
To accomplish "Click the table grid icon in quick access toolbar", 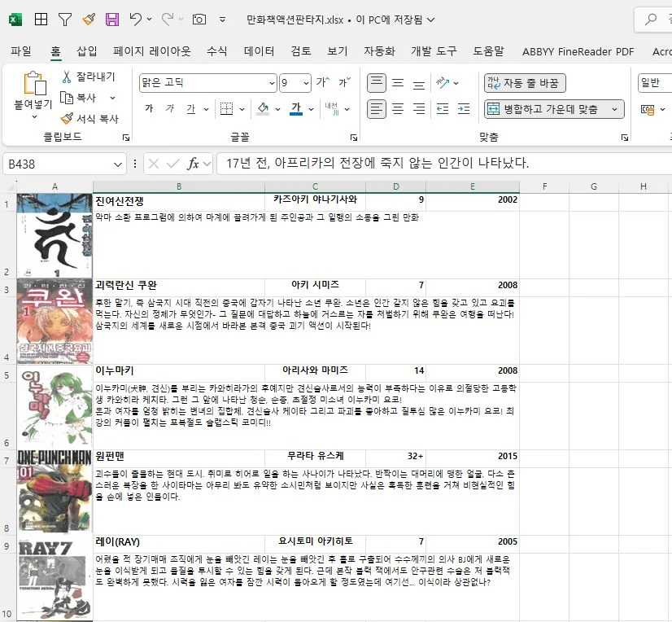I will pyautogui.click(x=41, y=20).
